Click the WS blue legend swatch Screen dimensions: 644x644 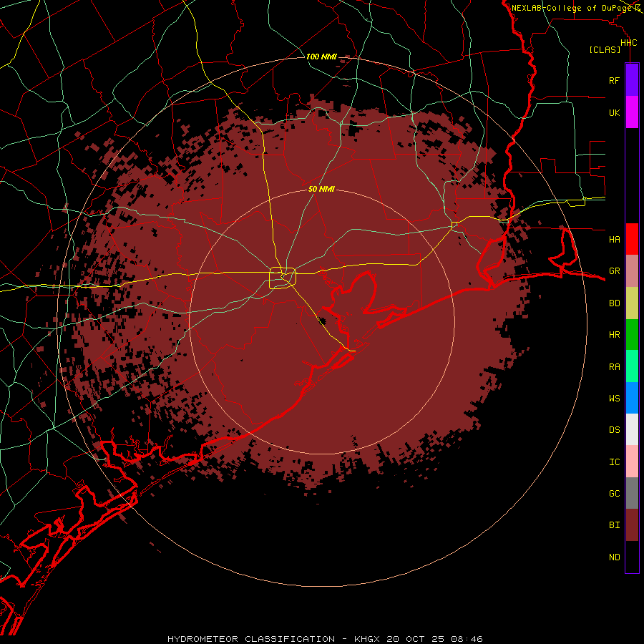632,398
